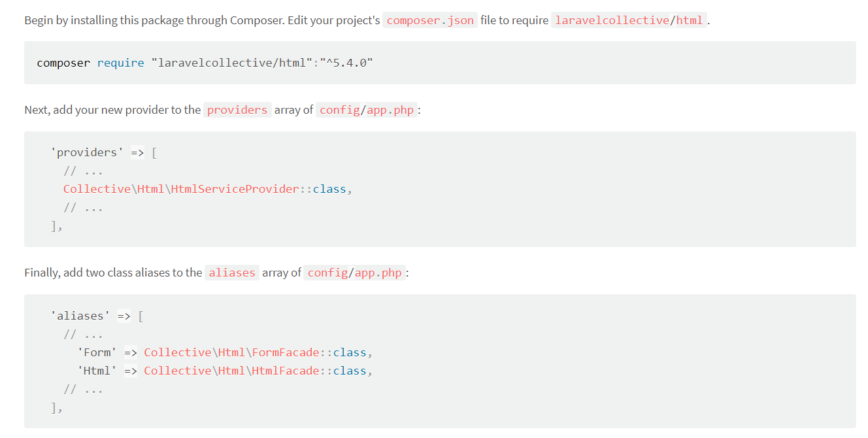Click the laravelcollective/html package name

[629, 20]
